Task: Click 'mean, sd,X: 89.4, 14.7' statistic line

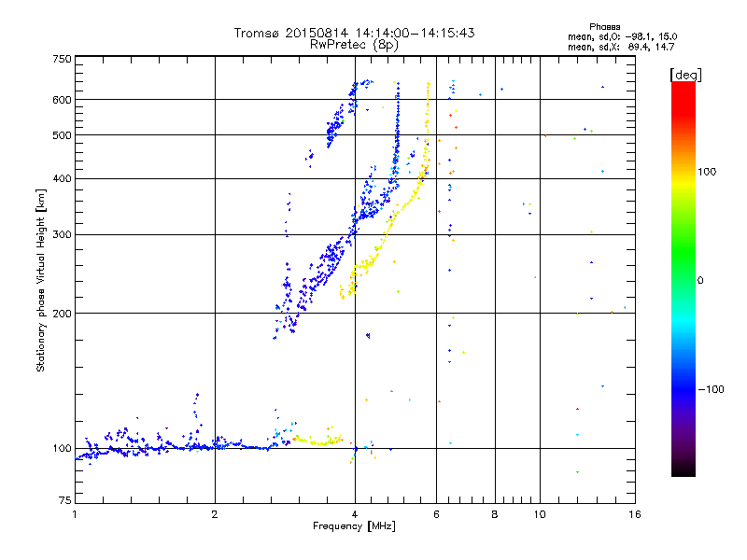Action: click(621, 47)
